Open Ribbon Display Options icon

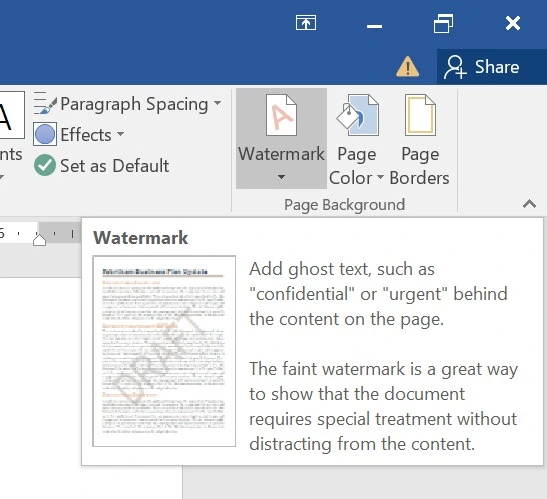[x=306, y=23]
